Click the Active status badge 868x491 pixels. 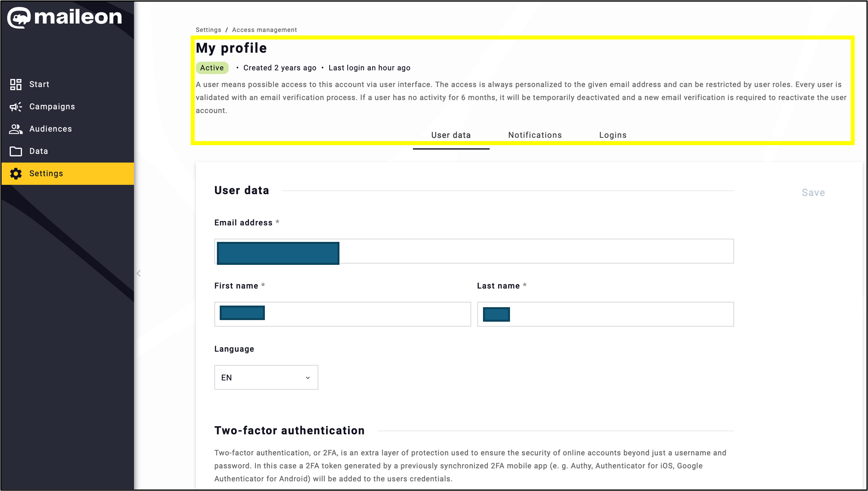click(212, 67)
